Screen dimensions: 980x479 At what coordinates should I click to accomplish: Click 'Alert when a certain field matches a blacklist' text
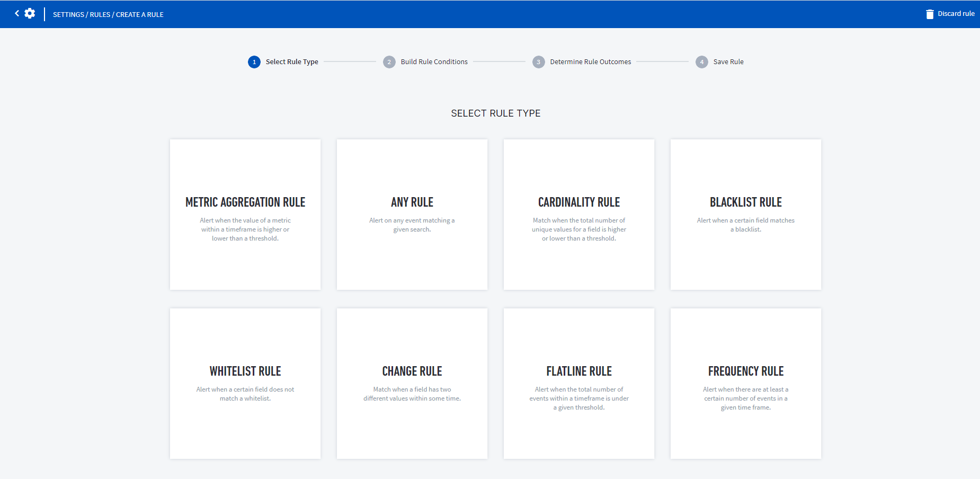tap(746, 225)
